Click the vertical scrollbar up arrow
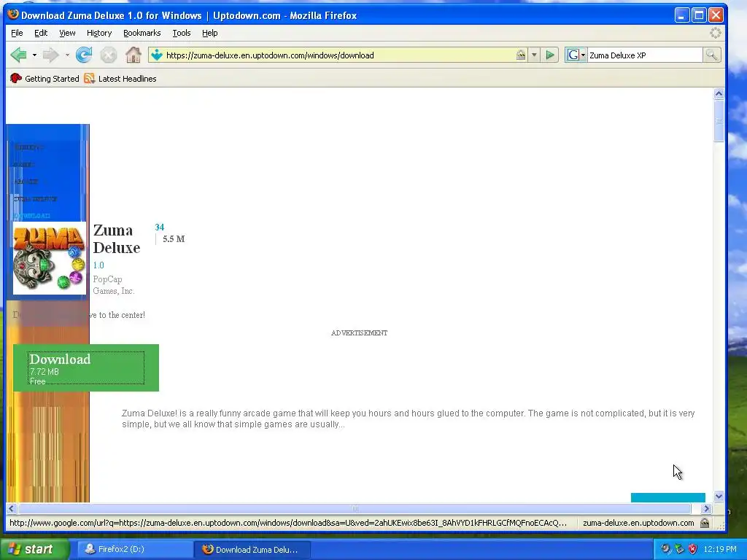Image resolution: width=747 pixels, height=560 pixels. (719, 94)
